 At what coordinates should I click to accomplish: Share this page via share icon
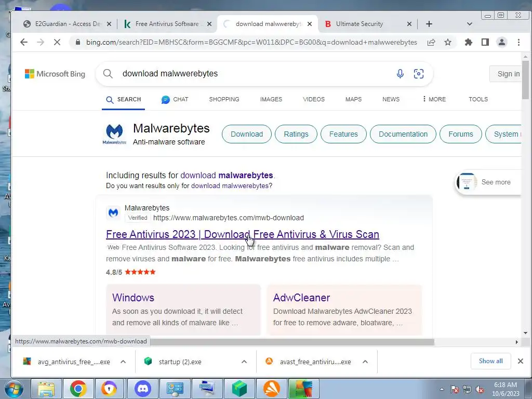[431, 43]
